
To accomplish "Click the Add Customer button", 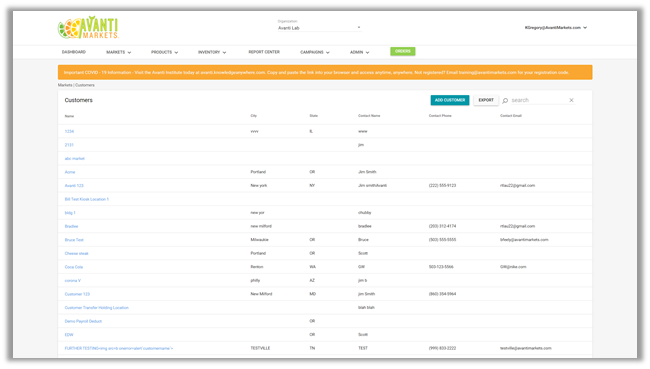I will pyautogui.click(x=450, y=100).
